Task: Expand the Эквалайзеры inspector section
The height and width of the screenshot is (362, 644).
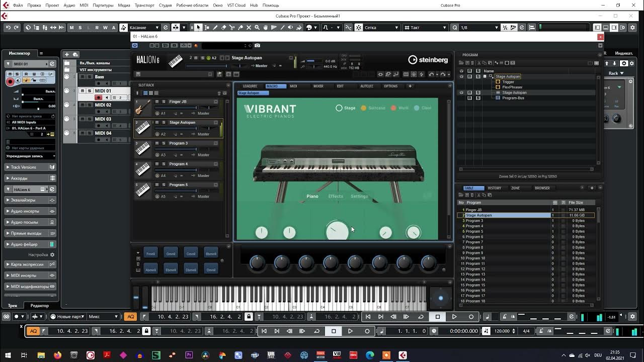Action: 30,200
